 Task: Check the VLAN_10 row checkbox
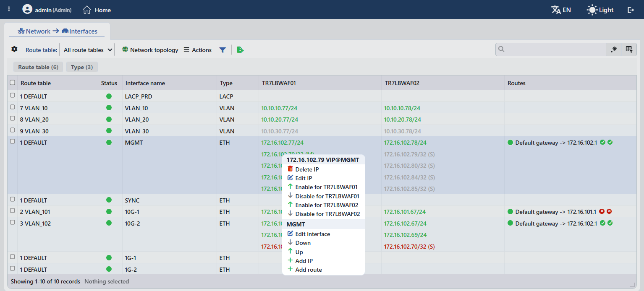(x=12, y=107)
